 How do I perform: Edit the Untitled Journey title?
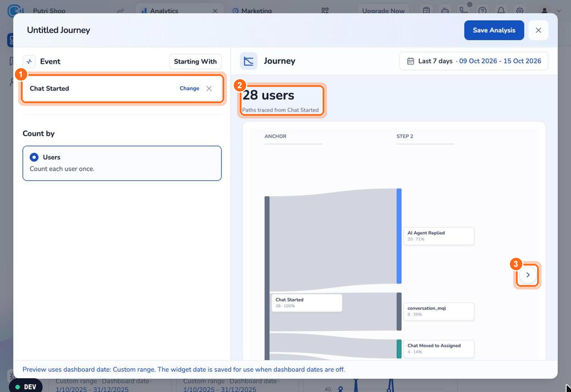59,30
